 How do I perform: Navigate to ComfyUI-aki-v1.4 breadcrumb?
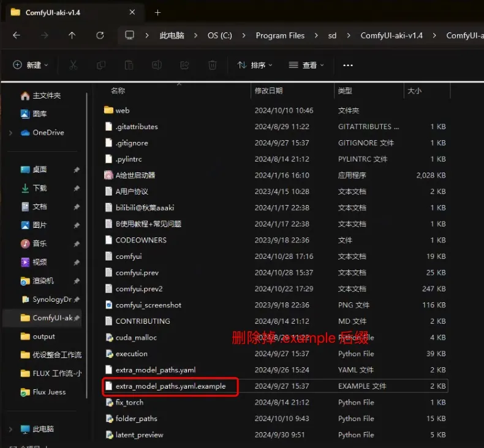(x=391, y=35)
